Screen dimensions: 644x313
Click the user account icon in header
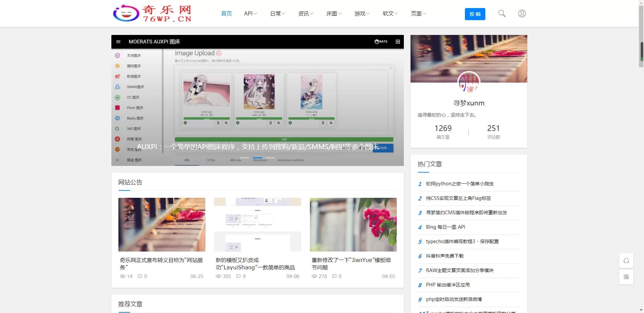tap(522, 13)
